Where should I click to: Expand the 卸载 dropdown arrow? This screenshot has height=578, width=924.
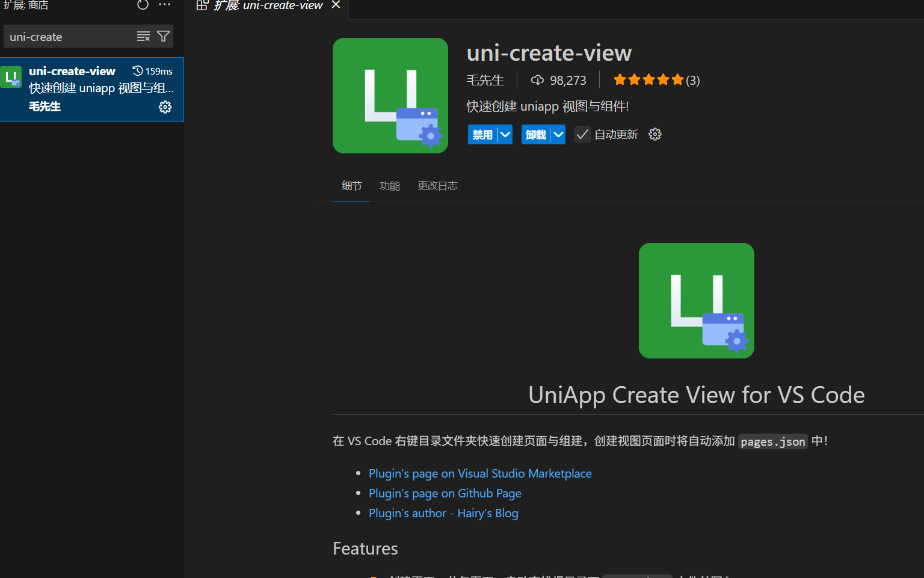[558, 135]
